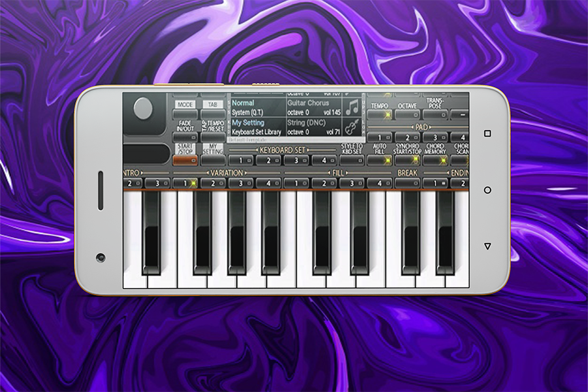Select Keyboard Set 2 button
588x392 pixels.
pos(269,161)
